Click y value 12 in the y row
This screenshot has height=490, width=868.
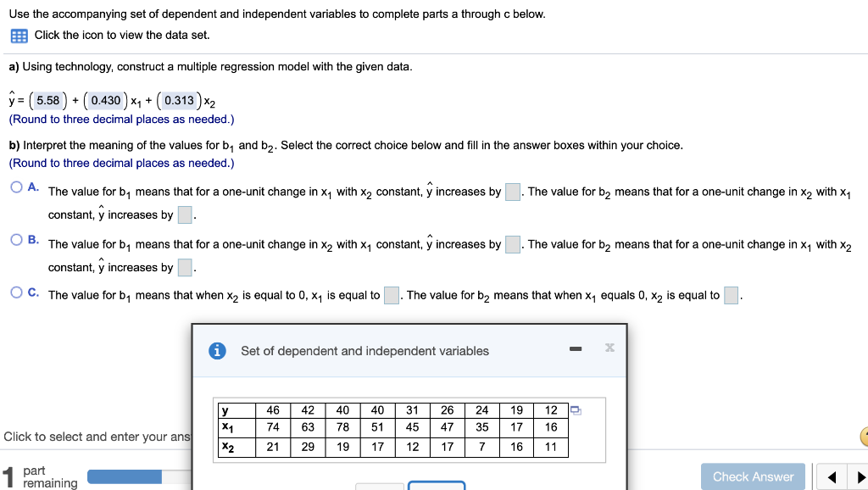(x=551, y=410)
